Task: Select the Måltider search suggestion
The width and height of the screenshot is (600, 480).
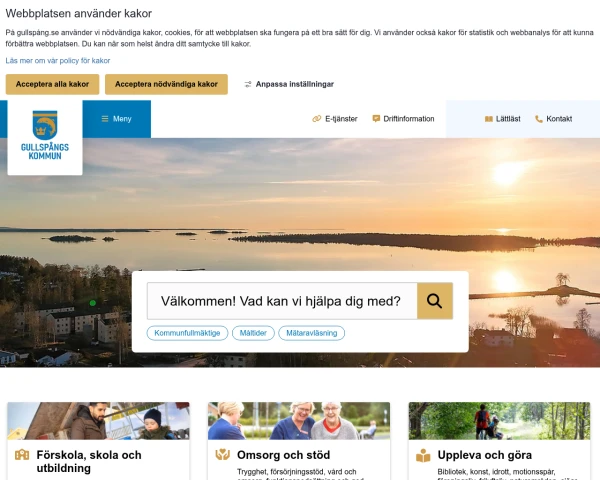Action: (253, 333)
